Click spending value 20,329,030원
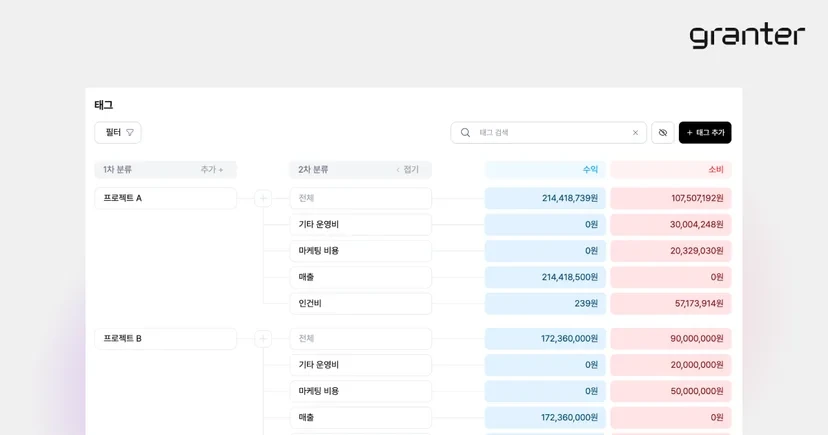Screen dimensions: 828x435 [x=671, y=251]
